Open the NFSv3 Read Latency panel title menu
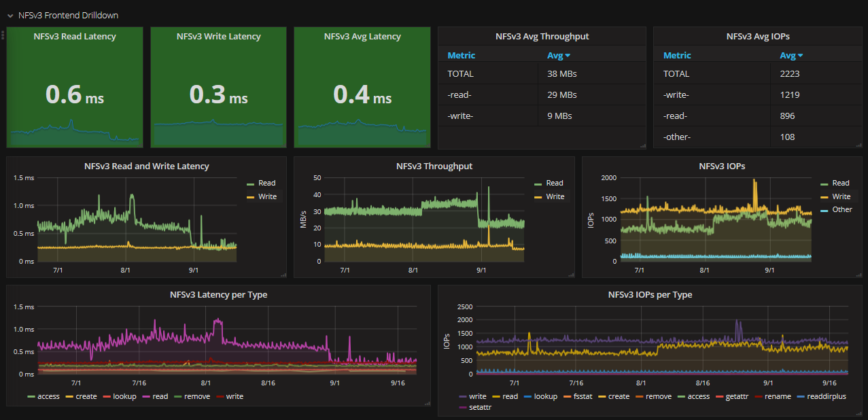Viewport: 868px width, 420px height. click(75, 37)
